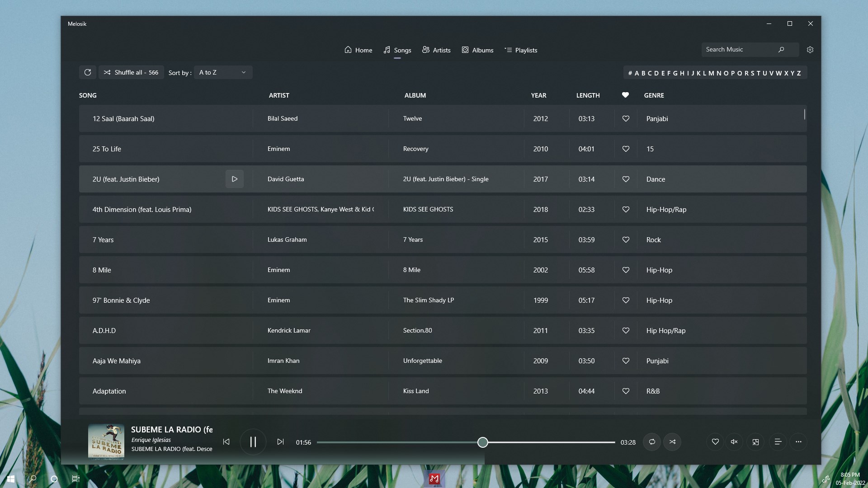Favorite the currently playing song
The image size is (868, 488).
coord(715,442)
